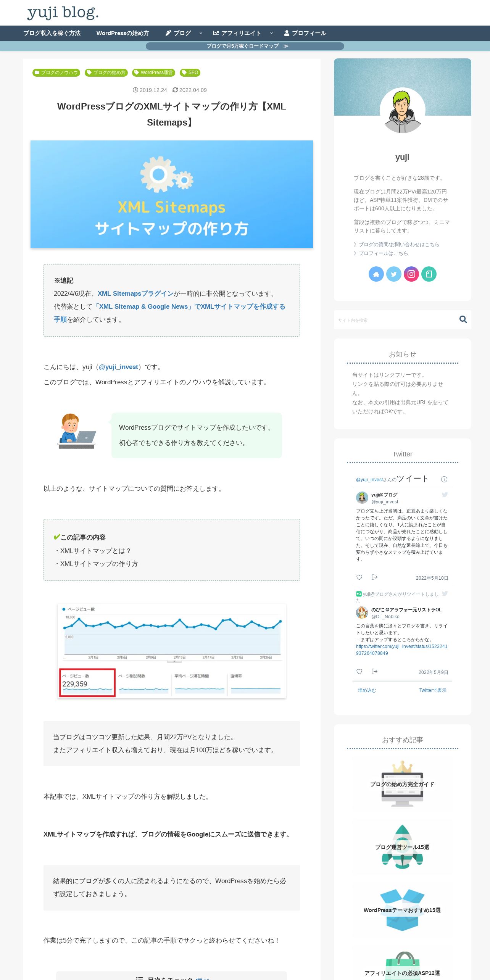Open the XML Sitemaps article featured image
The width and height of the screenshot is (490, 980).
(172, 194)
